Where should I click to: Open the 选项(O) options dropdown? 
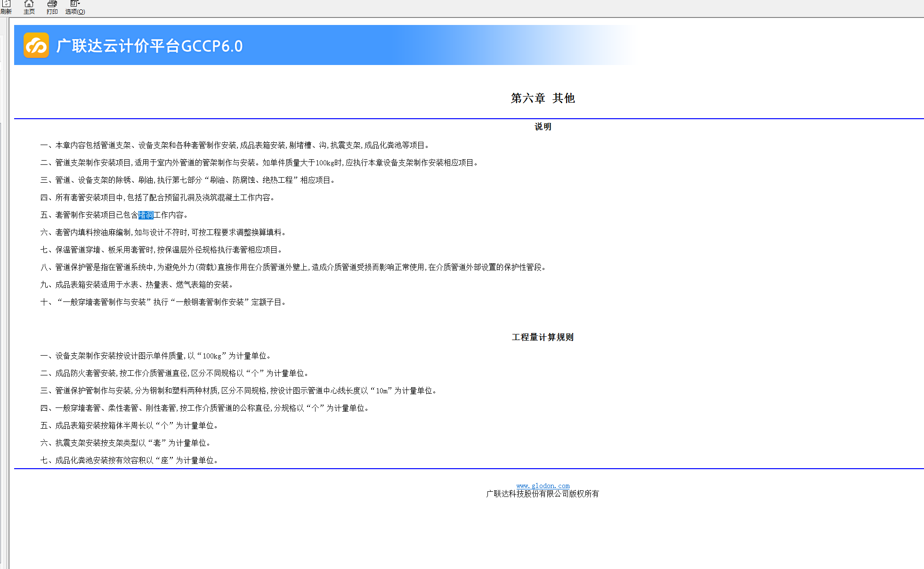tap(75, 8)
